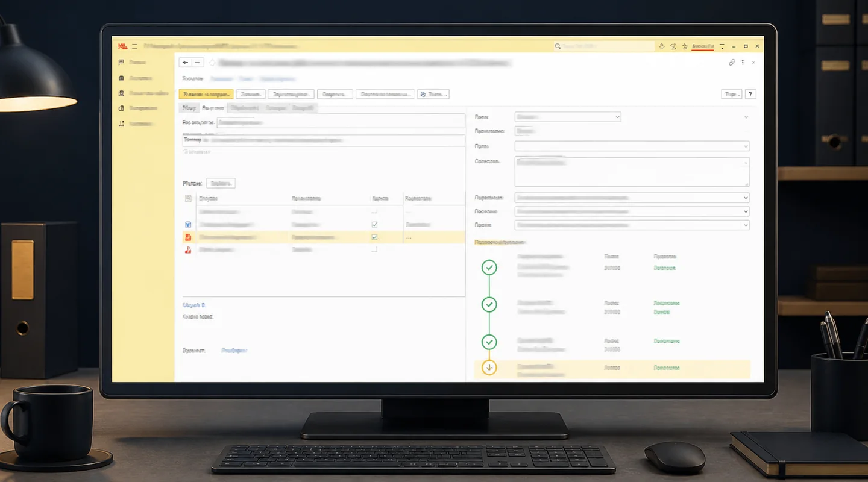Click the third button in the command bar

pyautogui.click(x=291, y=94)
